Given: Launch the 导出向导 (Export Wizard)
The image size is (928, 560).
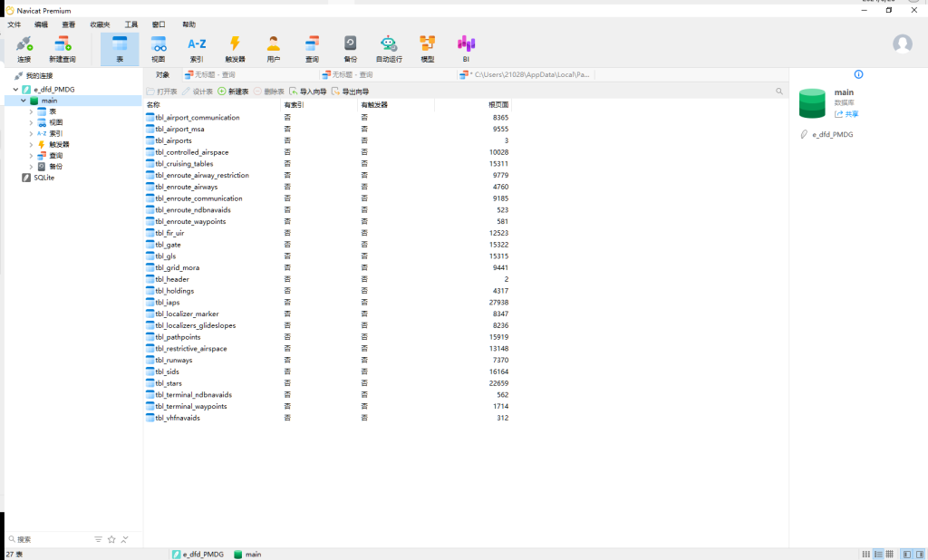Looking at the screenshot, I should 351,92.
